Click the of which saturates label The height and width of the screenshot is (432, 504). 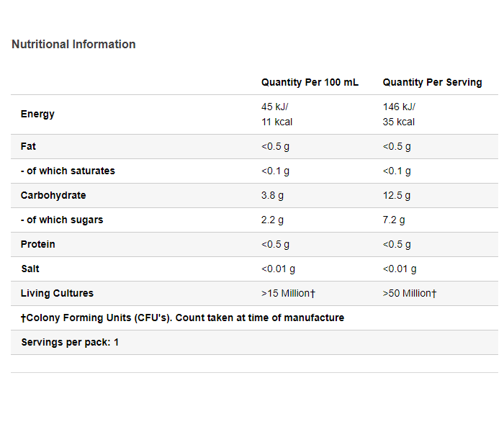point(68,171)
